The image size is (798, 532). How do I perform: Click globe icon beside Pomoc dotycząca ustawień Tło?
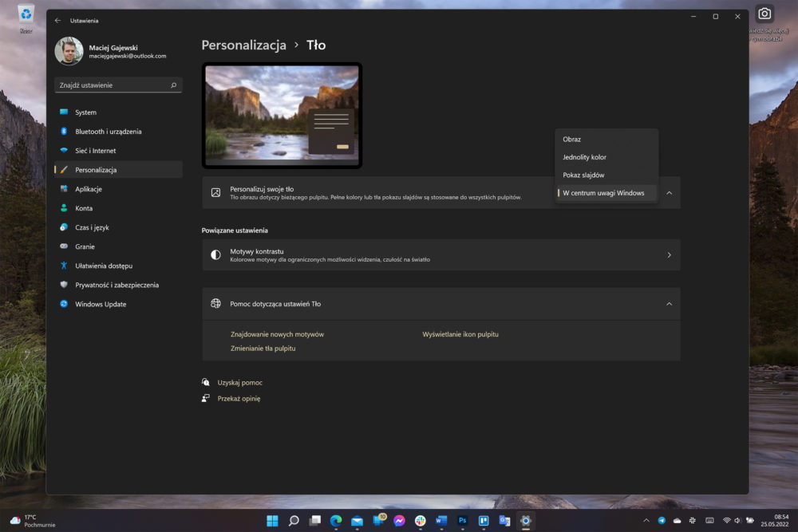[215, 304]
